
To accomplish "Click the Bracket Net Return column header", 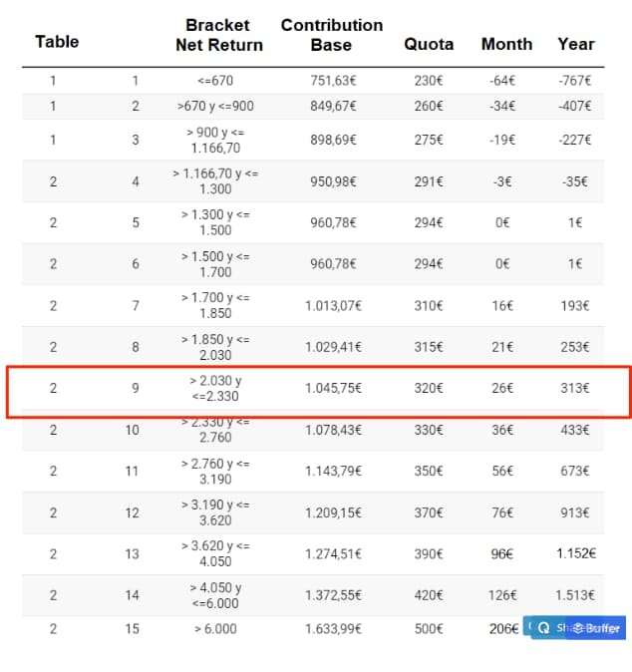I will click(218, 35).
